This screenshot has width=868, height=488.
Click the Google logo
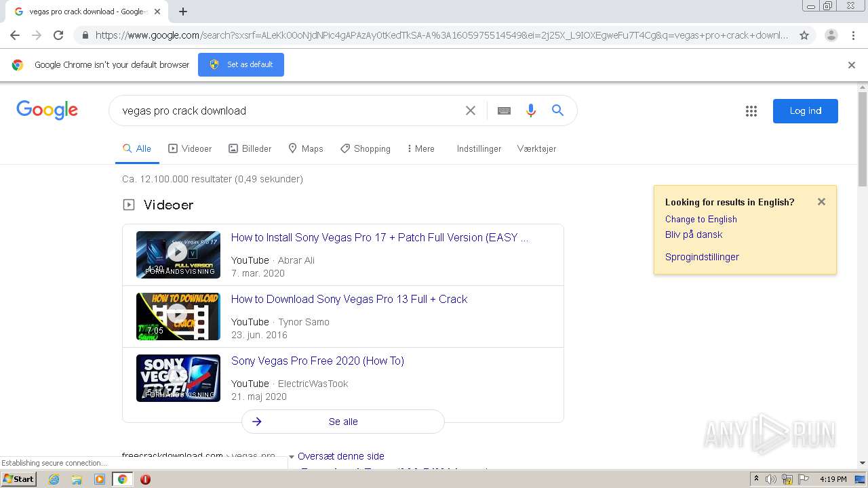pos(47,110)
